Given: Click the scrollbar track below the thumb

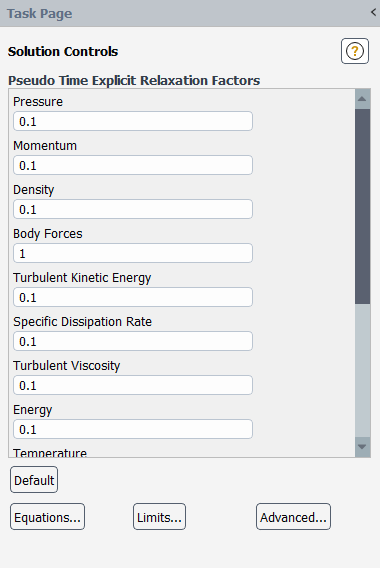Looking at the screenshot, I should coord(362,370).
